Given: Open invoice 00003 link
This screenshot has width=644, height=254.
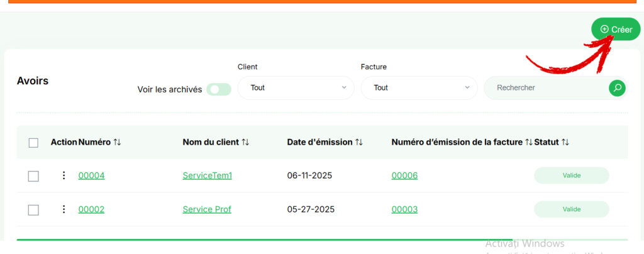Looking at the screenshot, I should point(404,209).
